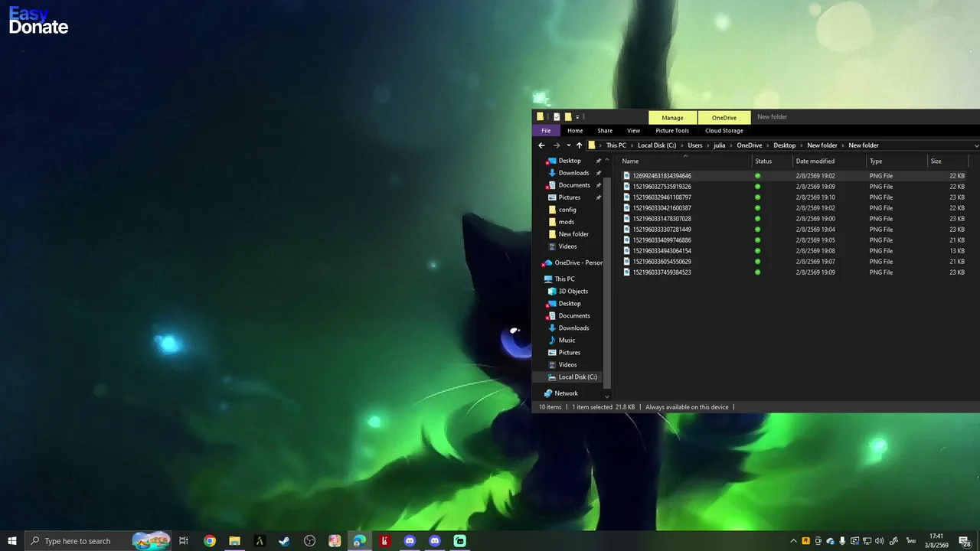Expand the chevron after This PC in address bar
This screenshot has height=551, width=980.
tap(632, 145)
